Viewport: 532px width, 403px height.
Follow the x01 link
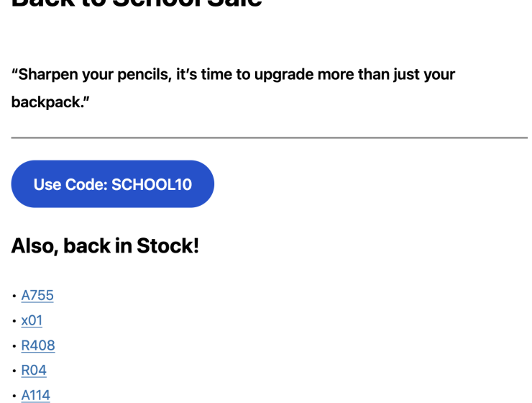point(32,320)
